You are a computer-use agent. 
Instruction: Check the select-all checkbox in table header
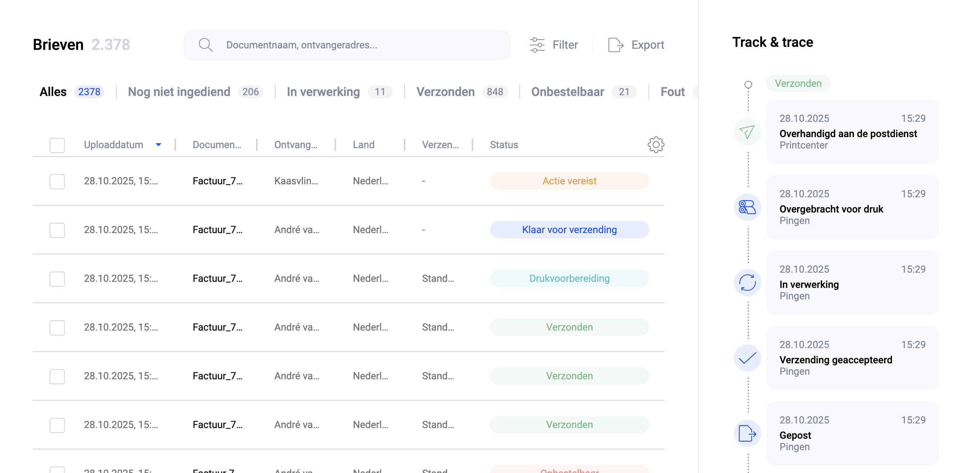coord(57,145)
